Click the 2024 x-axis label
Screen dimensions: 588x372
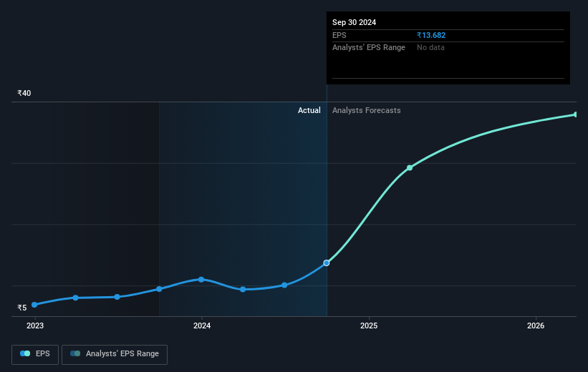[x=202, y=326]
